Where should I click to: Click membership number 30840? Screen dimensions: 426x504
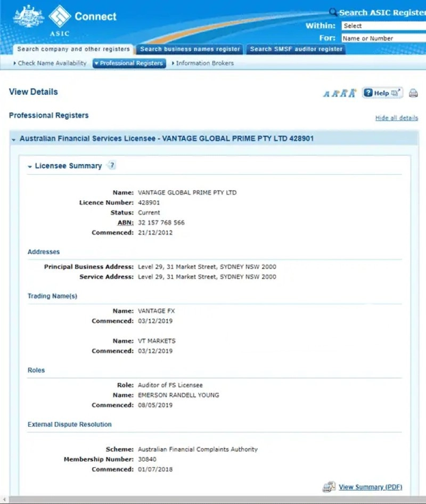point(147,459)
